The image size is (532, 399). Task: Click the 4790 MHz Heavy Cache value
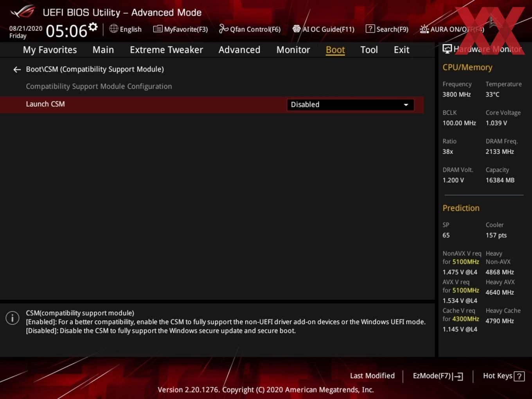500,321
